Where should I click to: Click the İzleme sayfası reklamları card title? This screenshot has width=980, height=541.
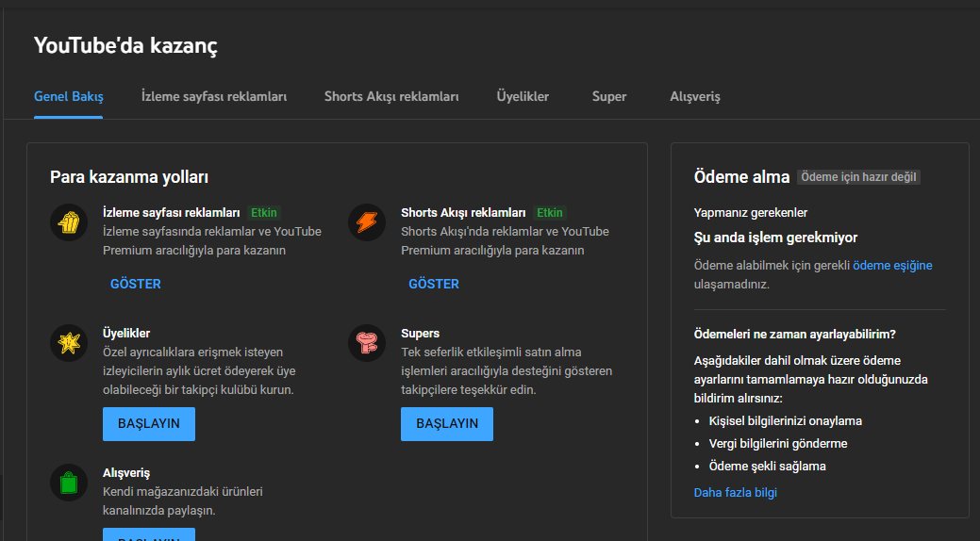[172, 212]
